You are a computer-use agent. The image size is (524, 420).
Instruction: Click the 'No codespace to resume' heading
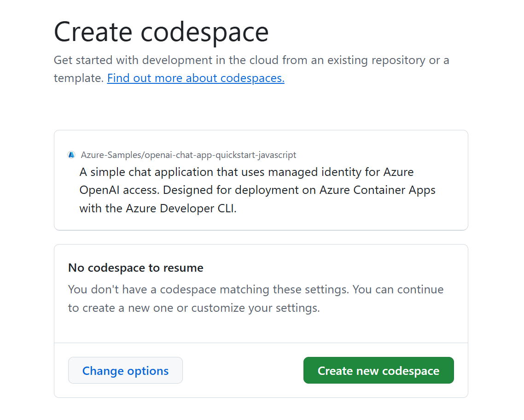(x=136, y=268)
